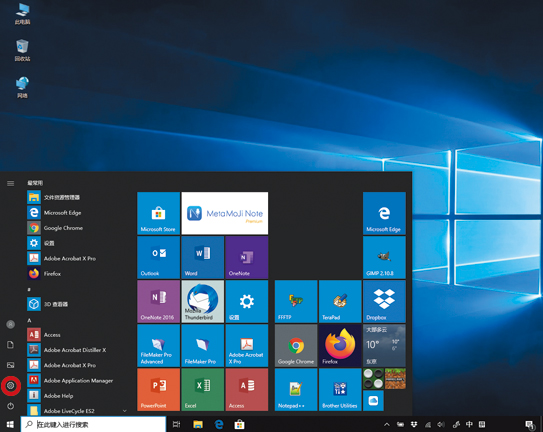Launch the GIMP 2.10.8 tile
This screenshot has height=432, width=543.
[384, 257]
